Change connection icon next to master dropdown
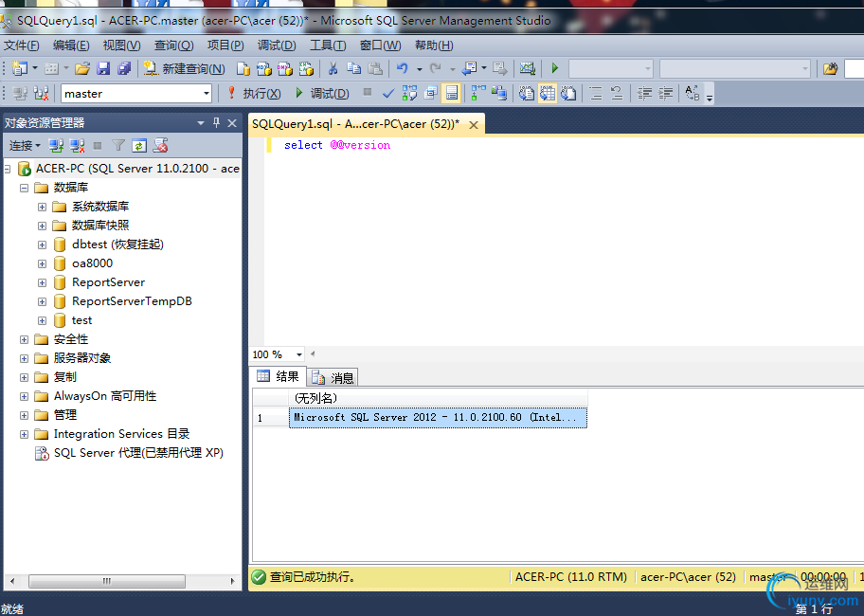 pyautogui.click(x=41, y=94)
